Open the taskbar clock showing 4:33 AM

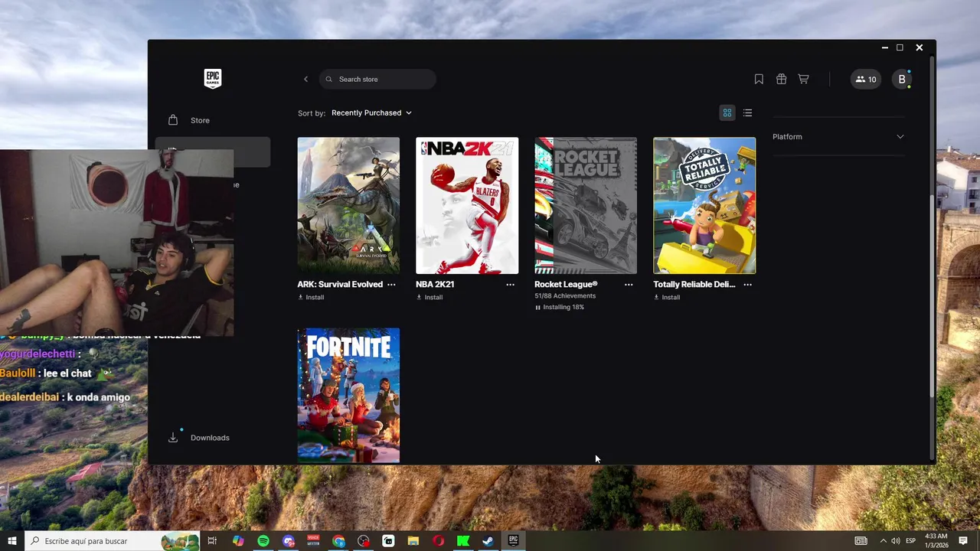coord(936,540)
